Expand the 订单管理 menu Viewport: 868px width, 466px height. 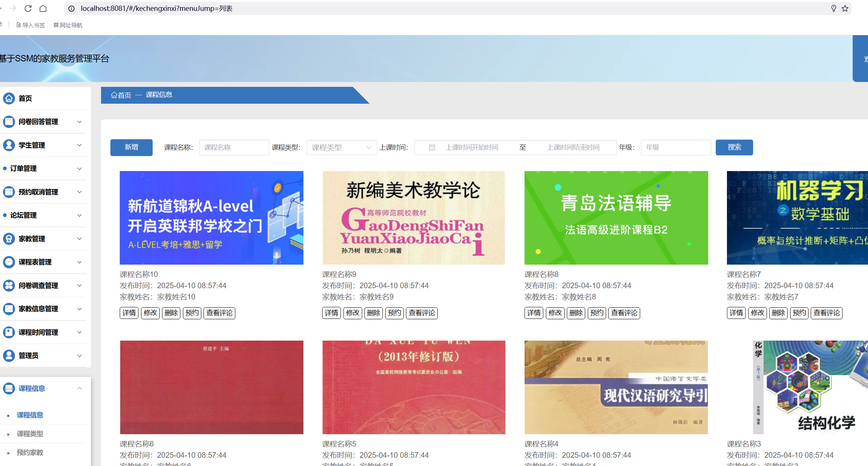tap(79, 168)
